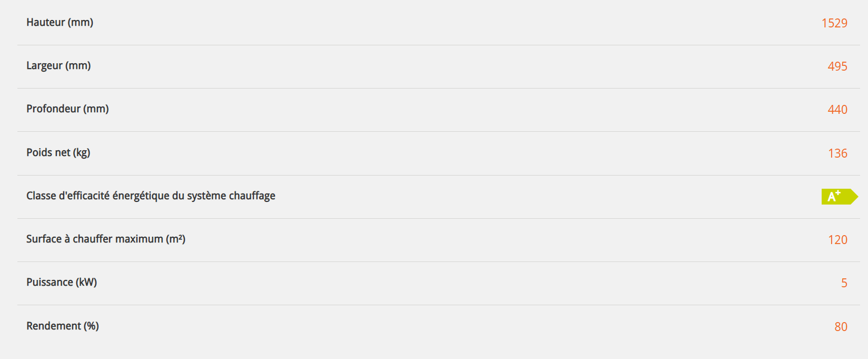Click the (%) symbol after Rendement
868x359 pixels.
(91, 326)
